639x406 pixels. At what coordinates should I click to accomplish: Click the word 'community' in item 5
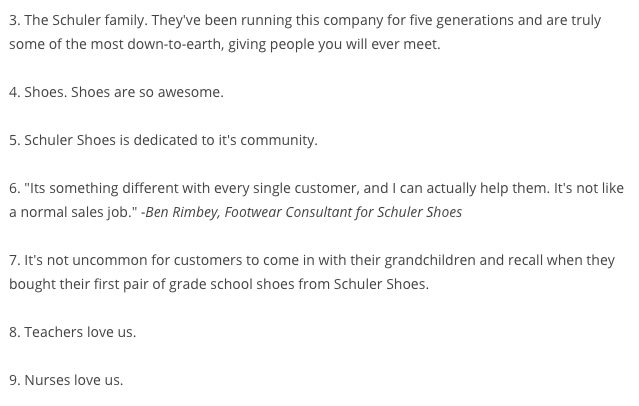point(278,140)
